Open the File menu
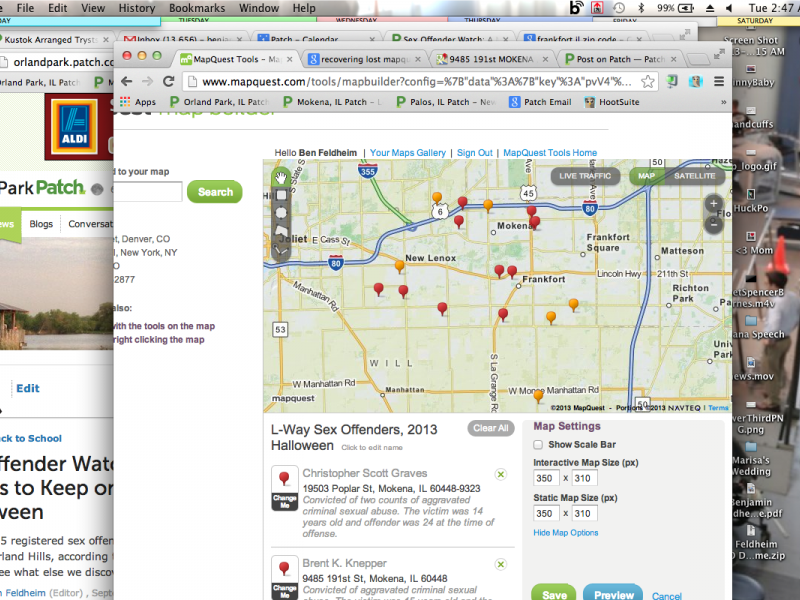The height and width of the screenshot is (600, 800). click(25, 8)
